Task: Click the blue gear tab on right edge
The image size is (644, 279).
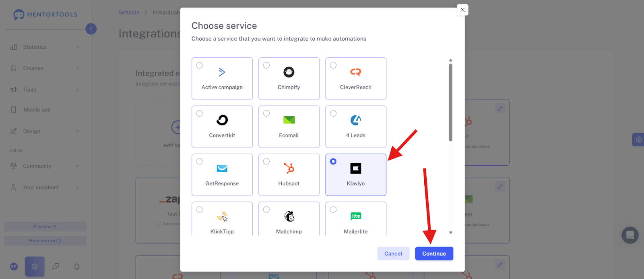Action: [638, 139]
